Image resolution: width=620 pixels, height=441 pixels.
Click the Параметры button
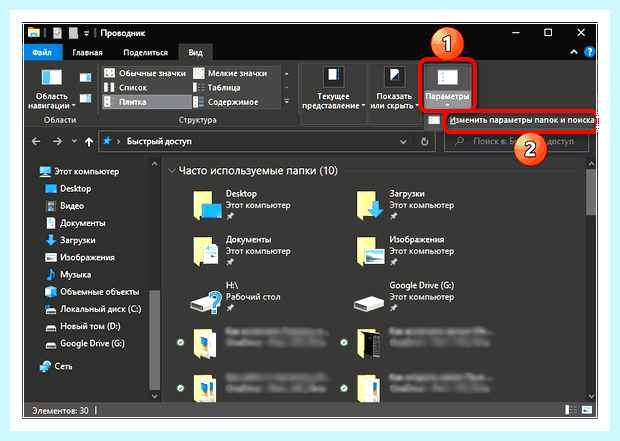pyautogui.click(x=447, y=87)
